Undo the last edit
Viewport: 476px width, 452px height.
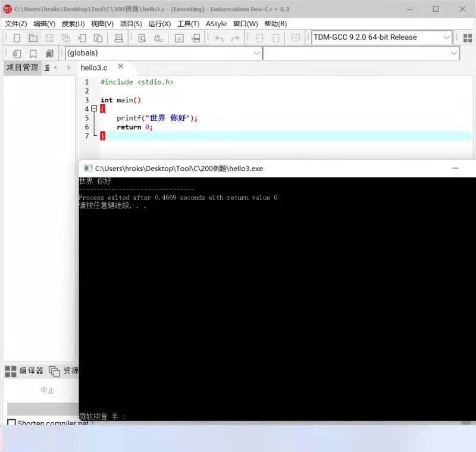(220, 38)
